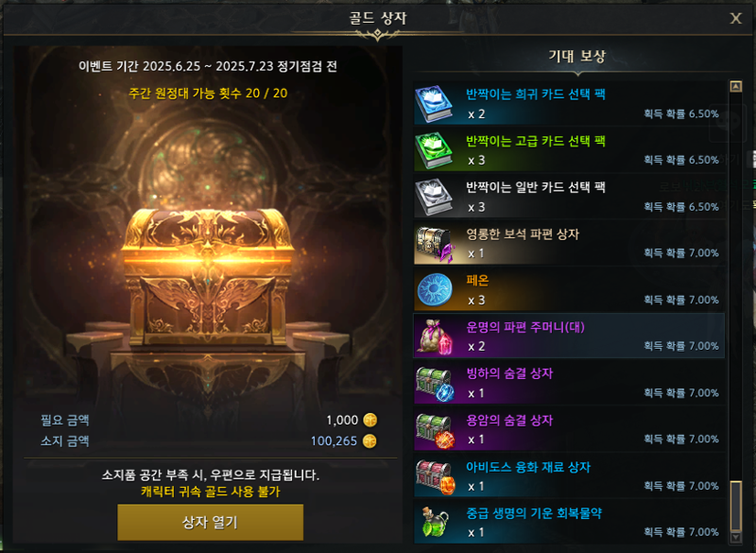
Task: Click the blue rare card pack icon
Action: tap(434, 104)
